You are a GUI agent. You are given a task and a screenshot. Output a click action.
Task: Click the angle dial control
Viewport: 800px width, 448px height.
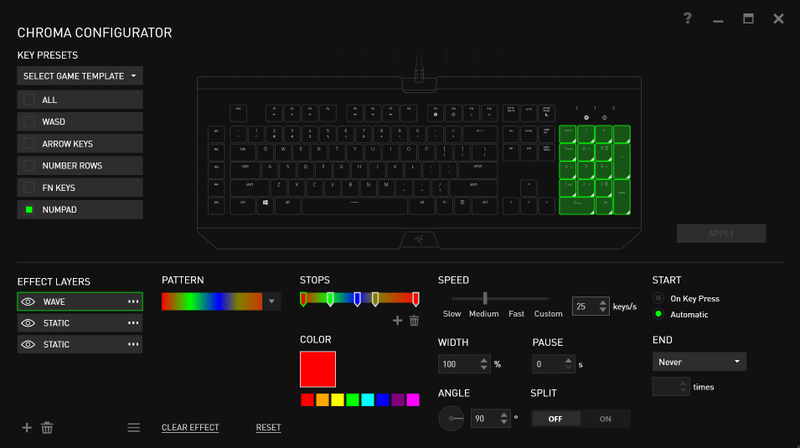[x=451, y=418]
